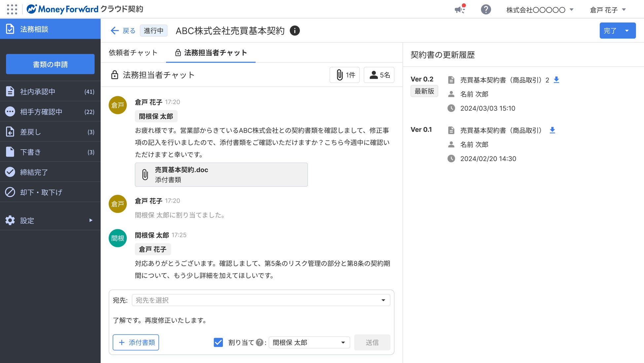The image size is (644, 363).
Task: Click the 書類の申請 button
Action: (50, 64)
